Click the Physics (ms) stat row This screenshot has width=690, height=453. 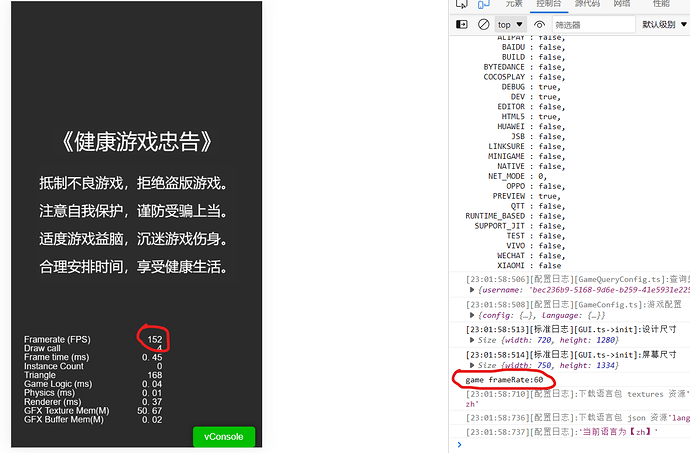coord(93,393)
